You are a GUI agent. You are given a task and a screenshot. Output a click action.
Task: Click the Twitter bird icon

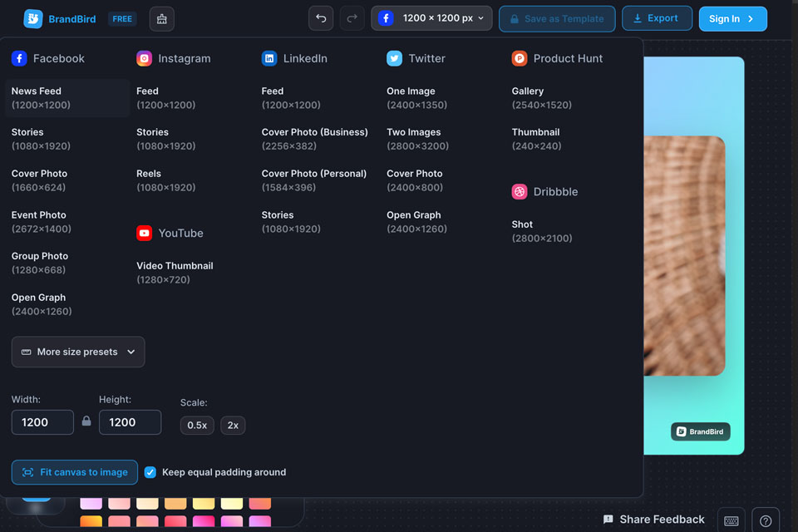pos(394,58)
